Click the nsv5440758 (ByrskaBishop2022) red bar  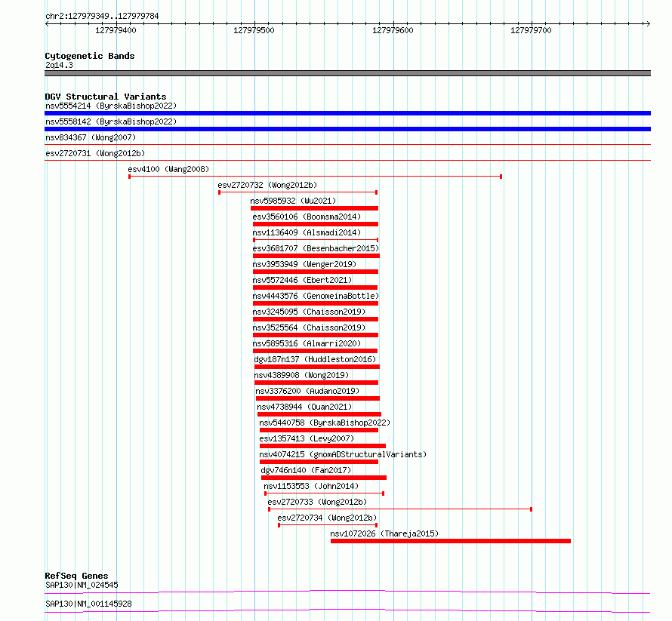click(x=319, y=430)
